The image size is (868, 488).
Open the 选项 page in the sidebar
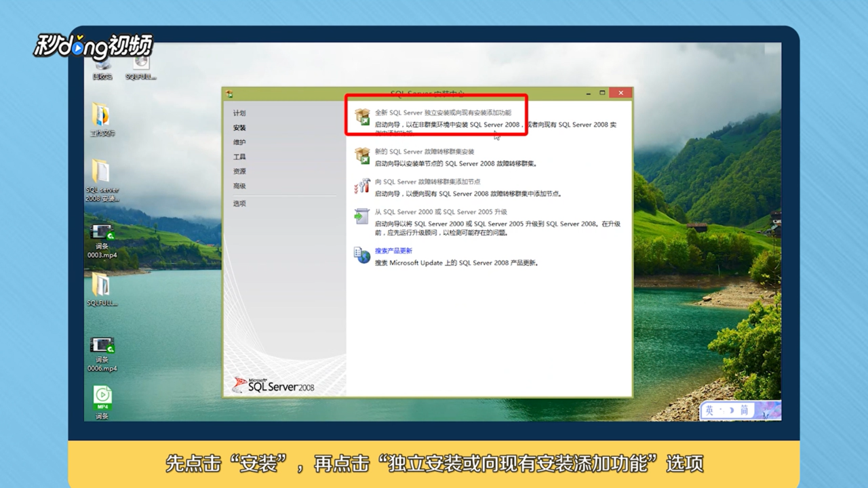239,203
